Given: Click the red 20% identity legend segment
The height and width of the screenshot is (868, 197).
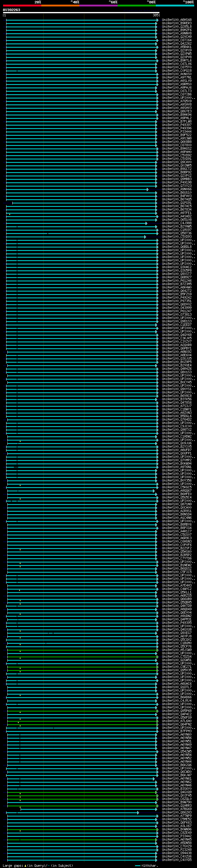Looking at the screenshot, I should click(x=22, y=6).
